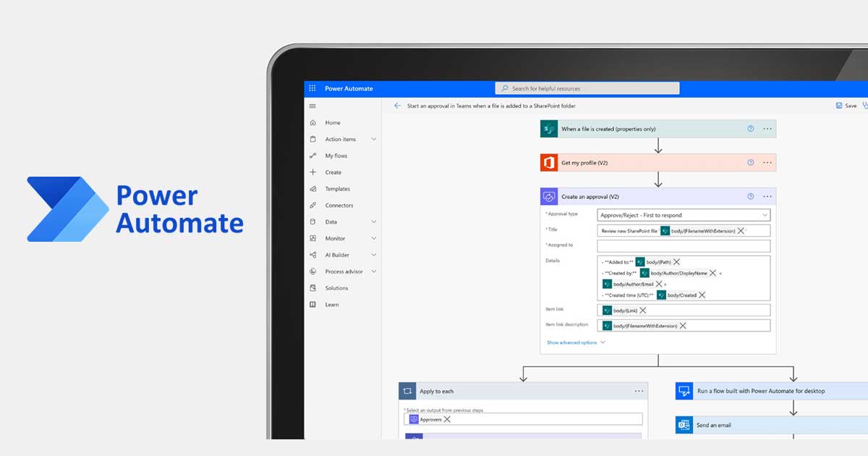This screenshot has width=868, height=456.
Task: Open help on When a file is created
Action: [750, 129]
